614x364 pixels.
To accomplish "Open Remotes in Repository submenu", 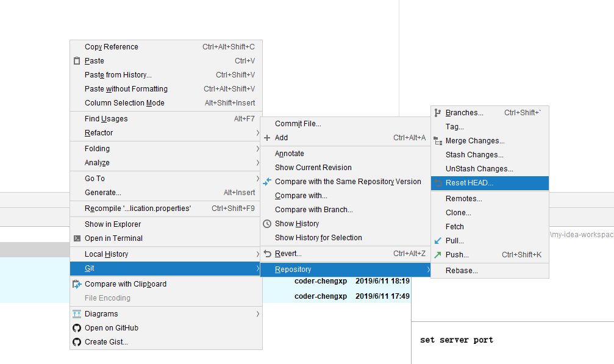I will (490, 199).
